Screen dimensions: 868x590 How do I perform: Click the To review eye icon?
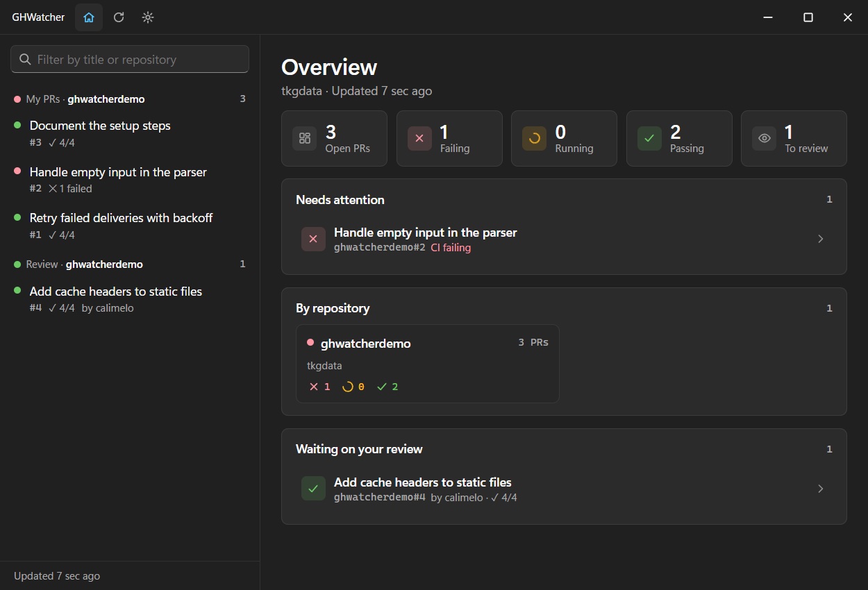[765, 138]
